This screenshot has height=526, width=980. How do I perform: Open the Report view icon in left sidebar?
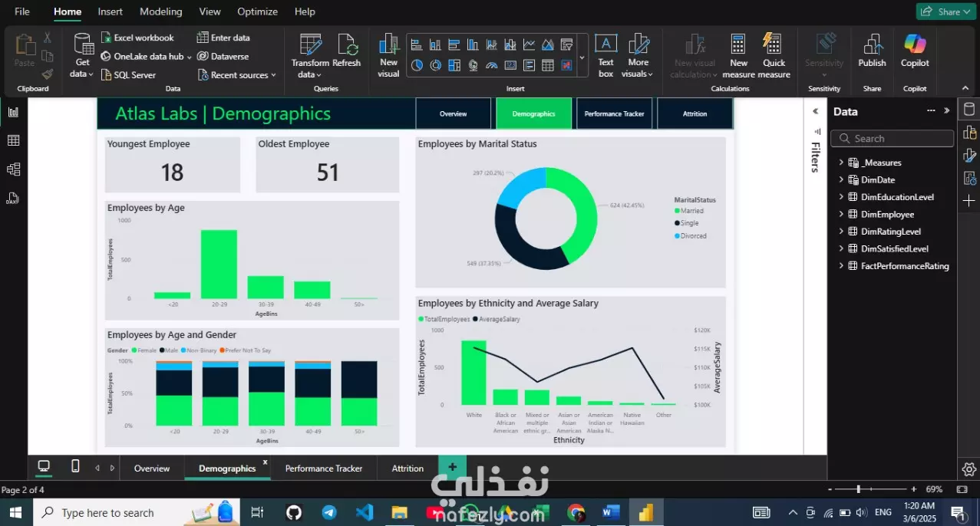pyautogui.click(x=13, y=112)
